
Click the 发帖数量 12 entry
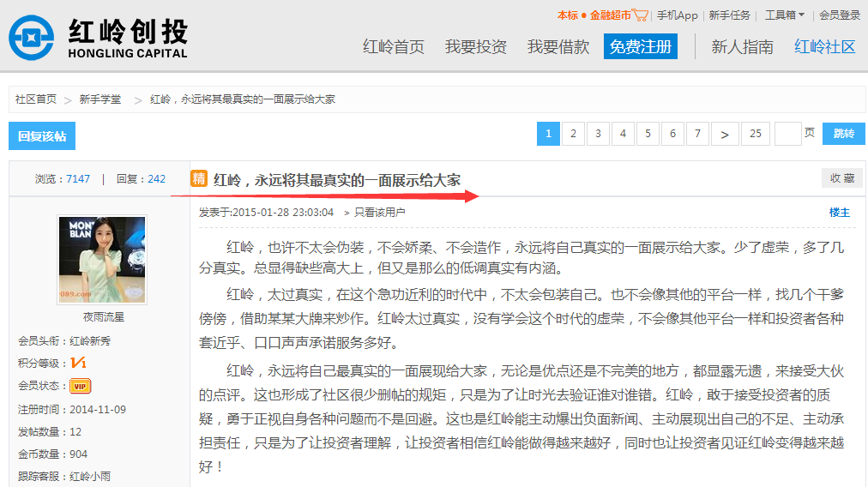click(x=50, y=432)
